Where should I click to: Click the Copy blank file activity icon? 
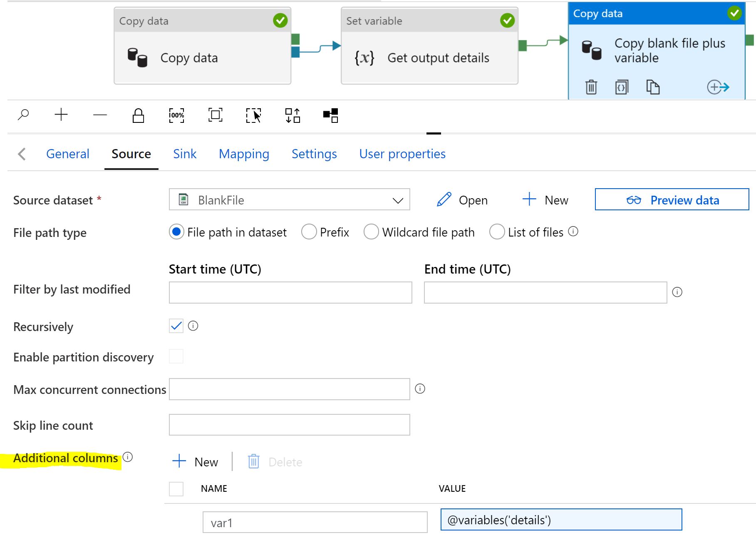[591, 50]
